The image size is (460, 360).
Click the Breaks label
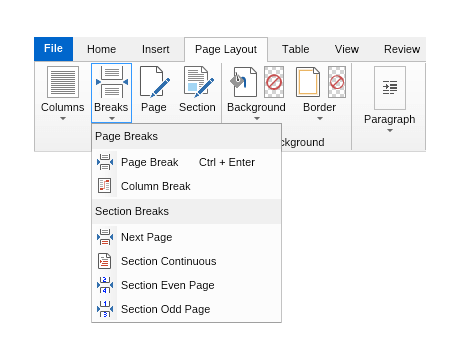pos(111,107)
